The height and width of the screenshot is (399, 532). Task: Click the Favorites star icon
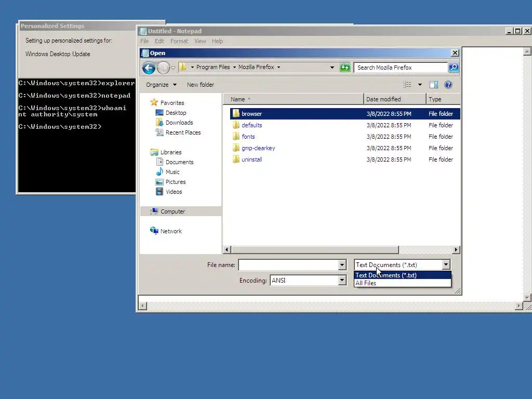154,102
